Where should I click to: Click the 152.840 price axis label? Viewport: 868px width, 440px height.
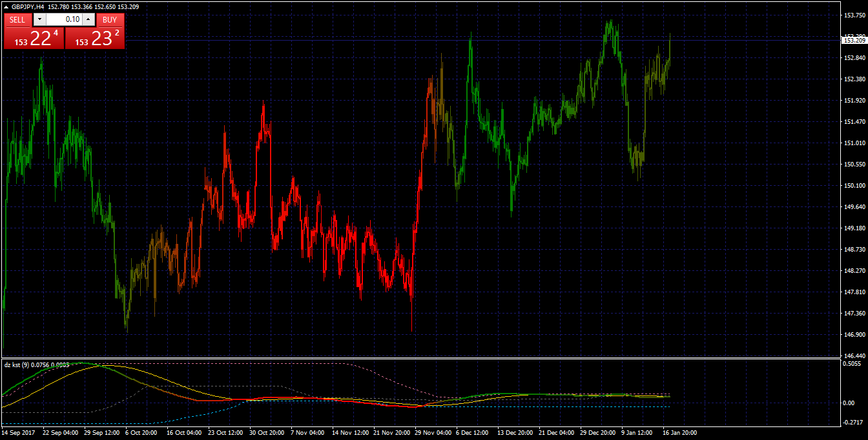pos(854,58)
